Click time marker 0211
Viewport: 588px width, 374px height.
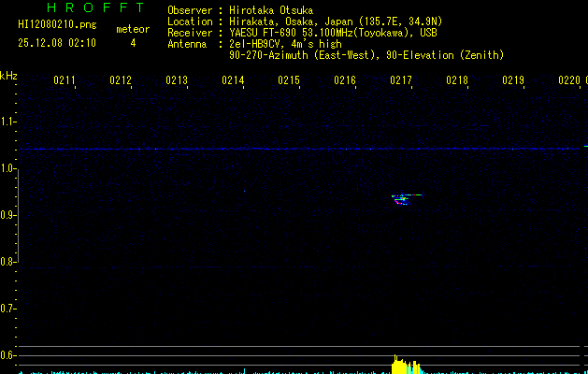pos(65,80)
